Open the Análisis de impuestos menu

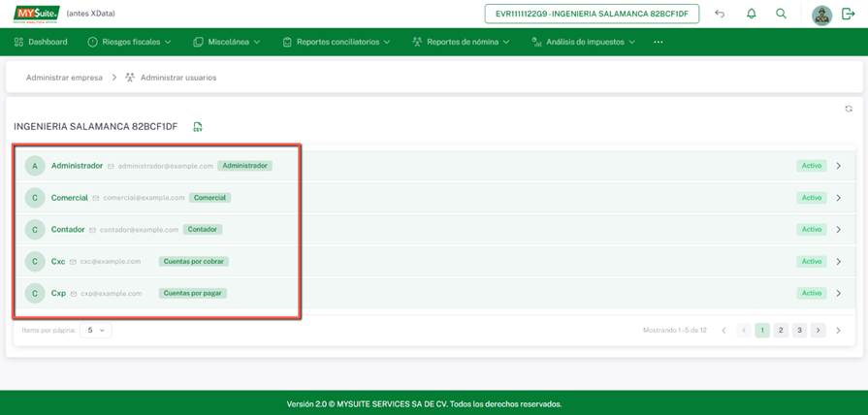[583, 42]
